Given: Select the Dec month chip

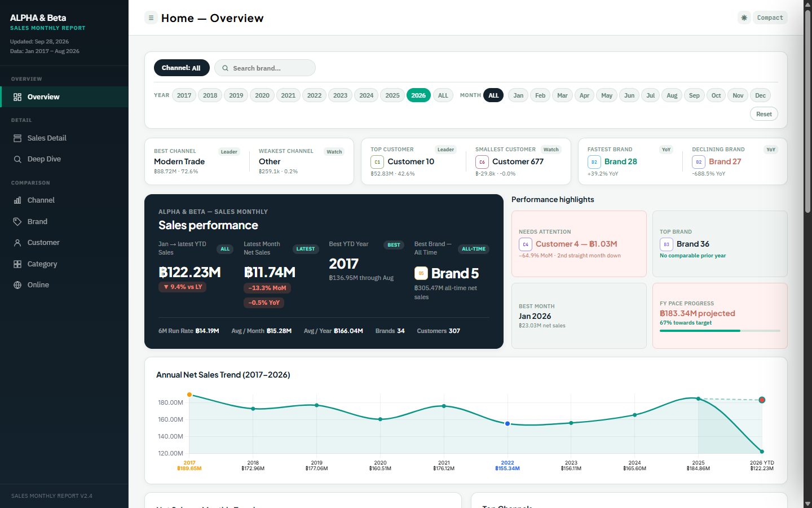Looking at the screenshot, I should (760, 95).
